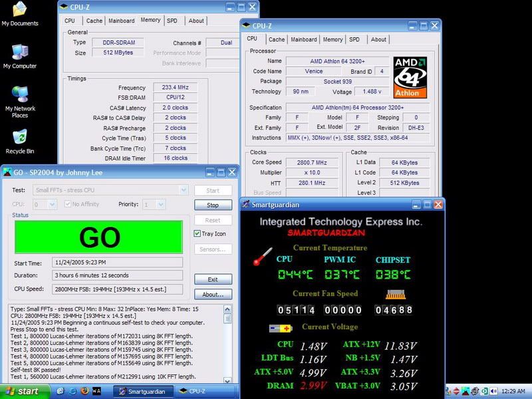Screen dimensions: 532x399
Task: Click the CAS# Latency 2.0 clocks value
Action: [x=175, y=108]
